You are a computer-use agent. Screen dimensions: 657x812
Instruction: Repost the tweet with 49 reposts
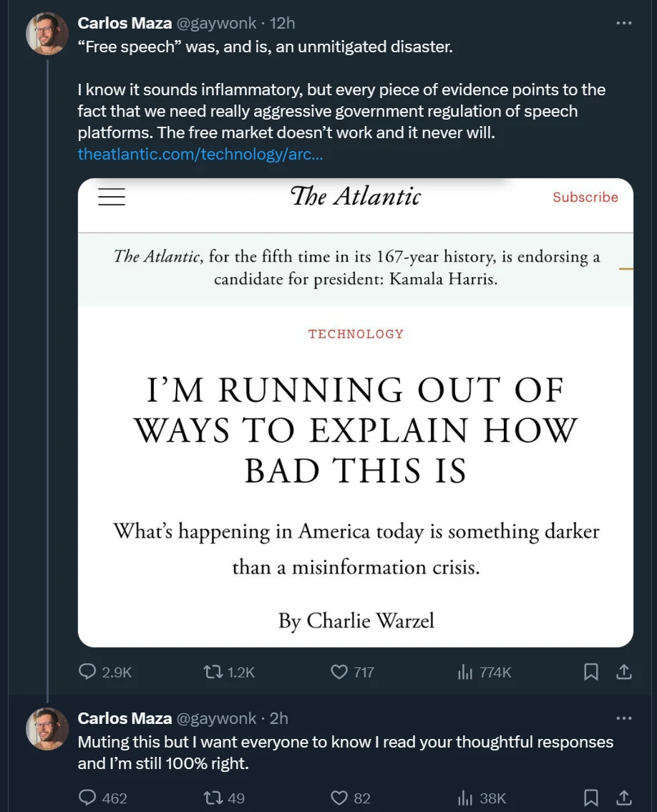pos(224,798)
